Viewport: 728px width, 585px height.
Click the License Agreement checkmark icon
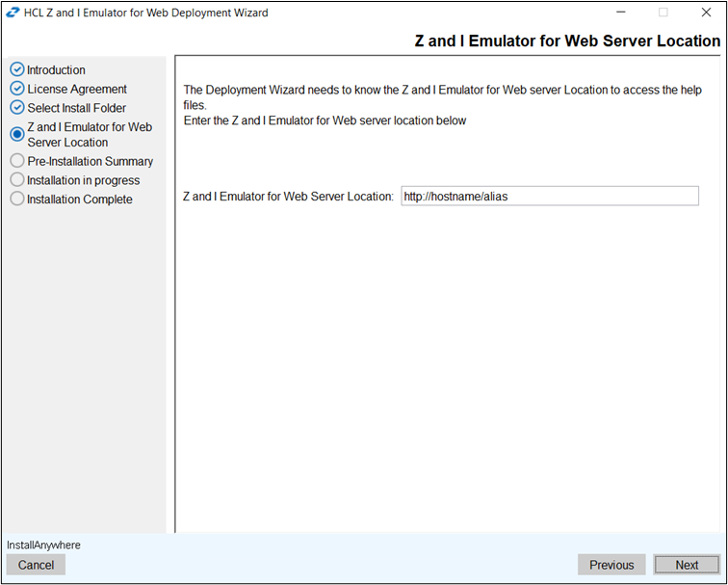[x=17, y=89]
